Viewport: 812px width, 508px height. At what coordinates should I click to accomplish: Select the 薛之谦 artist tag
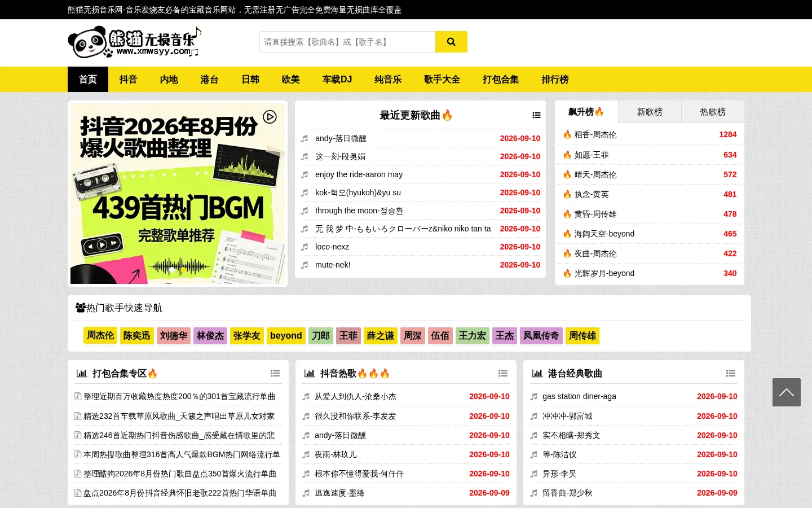pos(381,335)
